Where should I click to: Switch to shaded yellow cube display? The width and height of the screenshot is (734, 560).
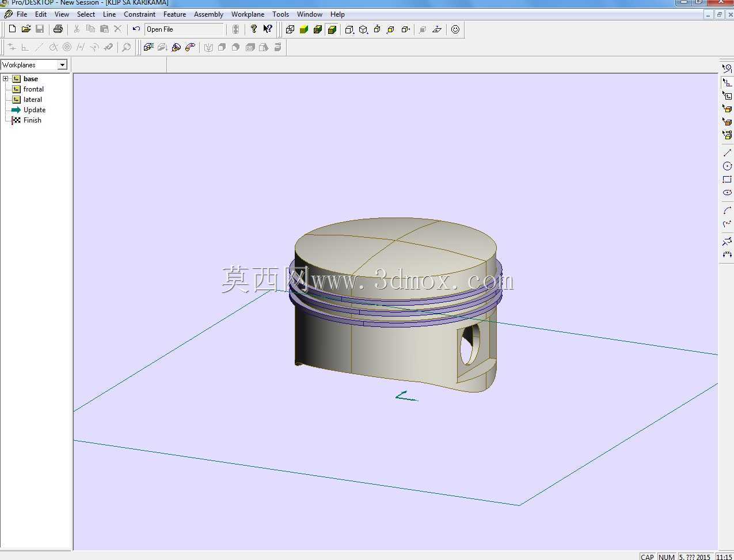click(x=304, y=29)
